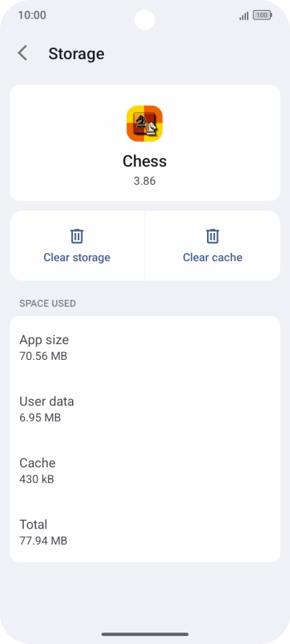Tap the clock showing 10:00
The height and width of the screenshot is (644, 290).
coord(32,15)
